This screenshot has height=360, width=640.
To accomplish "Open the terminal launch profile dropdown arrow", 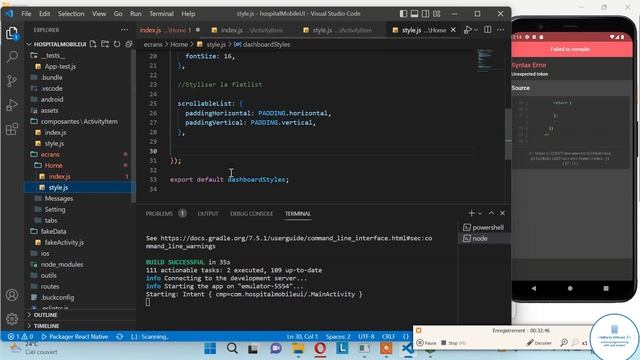I will click(x=480, y=213).
